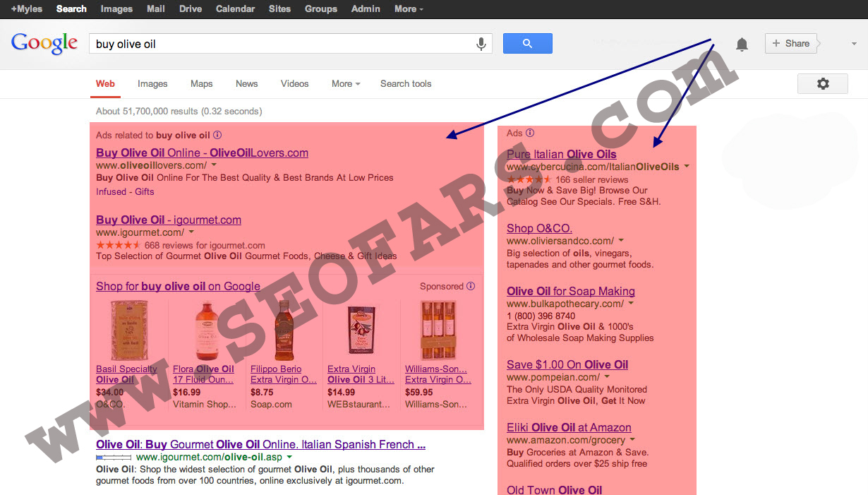Expand arrow next to cybercucina.com URL

pyautogui.click(x=687, y=167)
